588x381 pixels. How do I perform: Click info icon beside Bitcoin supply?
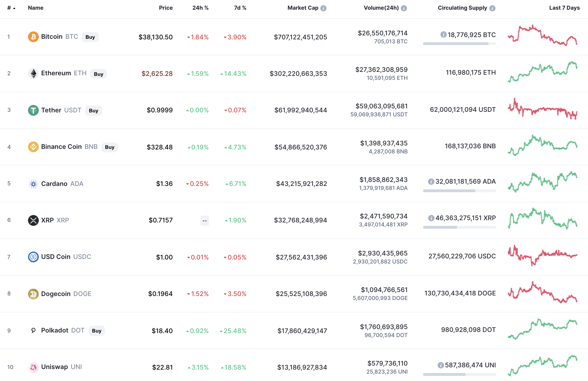[x=443, y=35]
